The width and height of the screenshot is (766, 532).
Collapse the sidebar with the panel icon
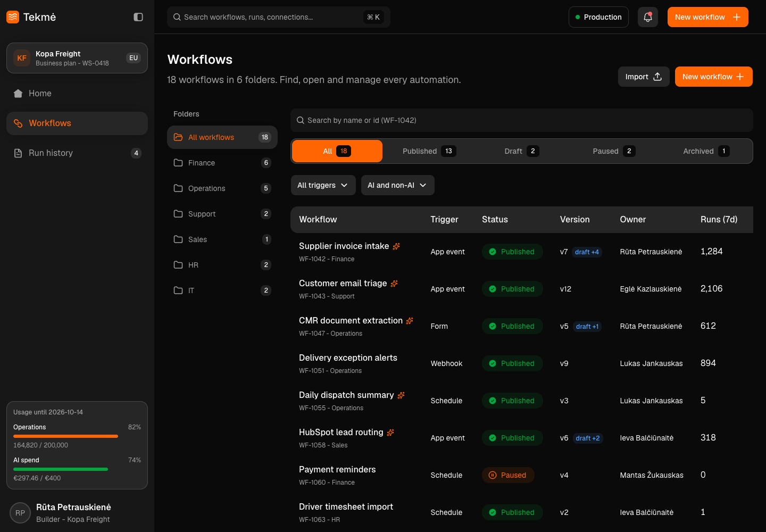(138, 17)
